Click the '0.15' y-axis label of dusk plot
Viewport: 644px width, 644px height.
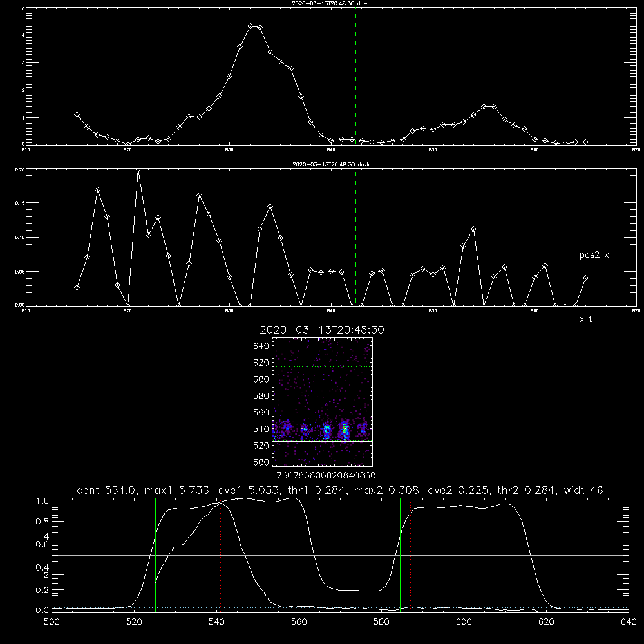[21, 203]
